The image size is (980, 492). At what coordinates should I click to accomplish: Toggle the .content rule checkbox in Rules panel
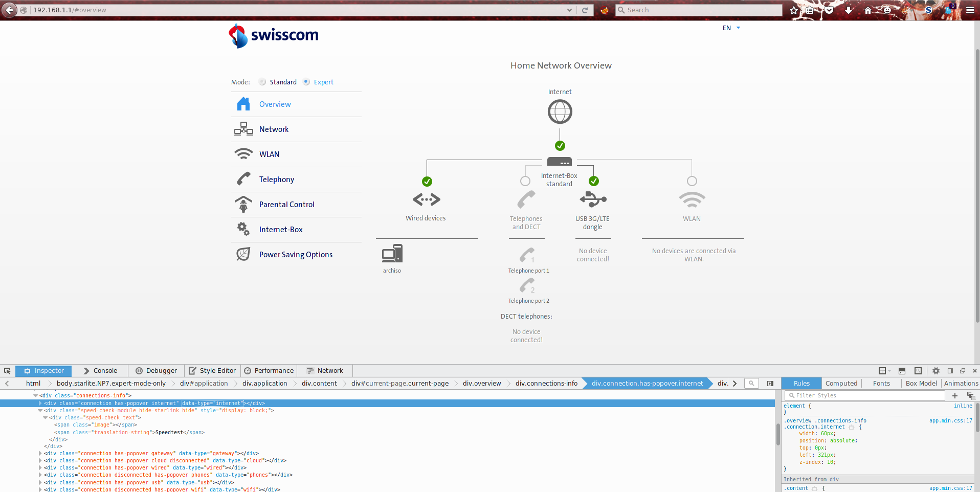[814, 488]
